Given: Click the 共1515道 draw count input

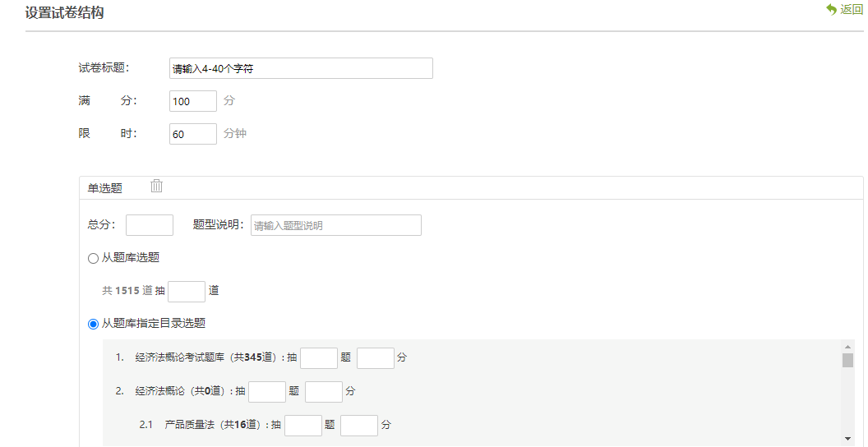Looking at the screenshot, I should click(187, 292).
